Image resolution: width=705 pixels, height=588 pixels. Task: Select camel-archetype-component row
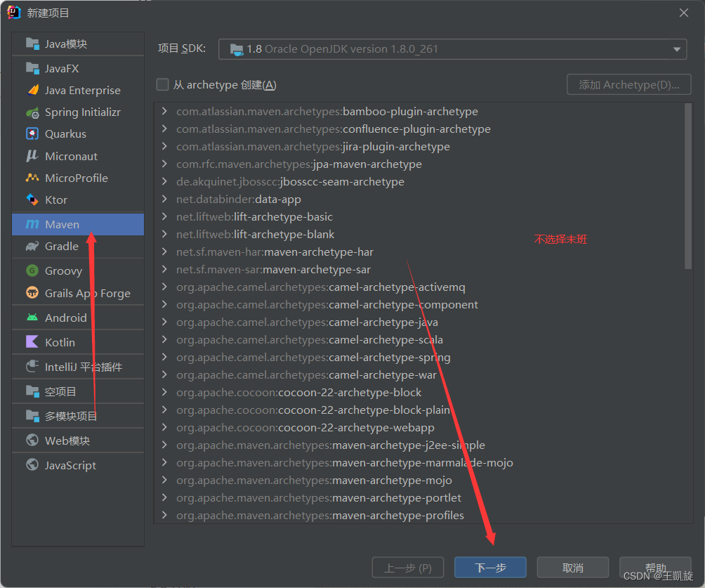tap(419, 304)
